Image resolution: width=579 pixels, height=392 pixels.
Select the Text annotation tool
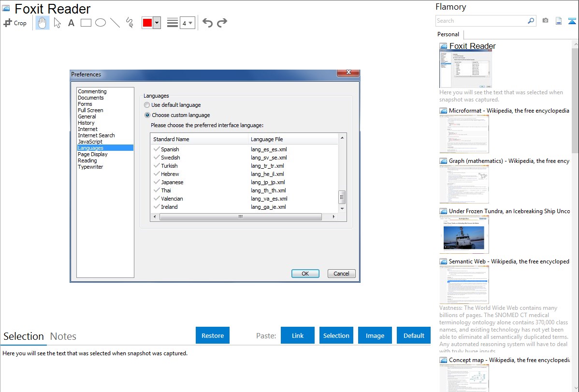coord(71,23)
